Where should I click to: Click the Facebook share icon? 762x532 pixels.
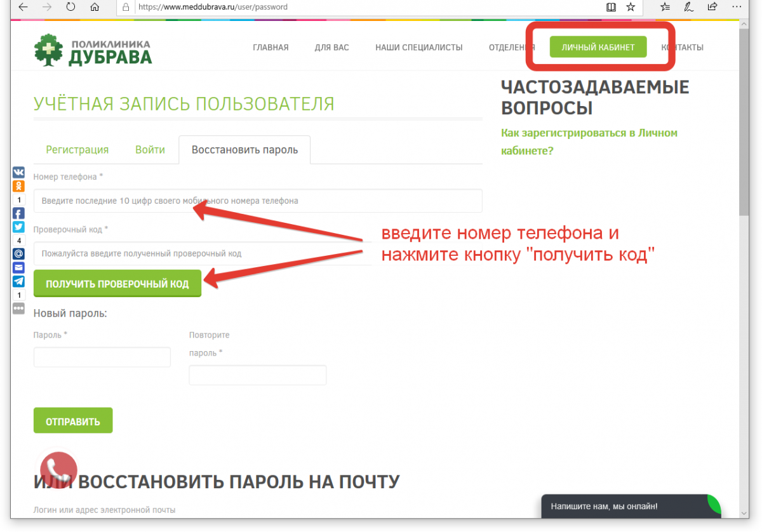pyautogui.click(x=18, y=213)
